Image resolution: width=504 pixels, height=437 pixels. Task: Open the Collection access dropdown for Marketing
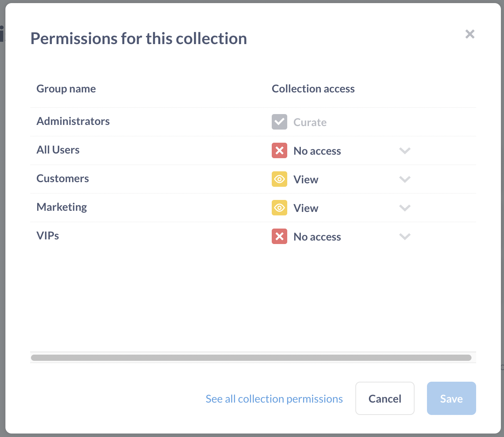click(x=405, y=208)
